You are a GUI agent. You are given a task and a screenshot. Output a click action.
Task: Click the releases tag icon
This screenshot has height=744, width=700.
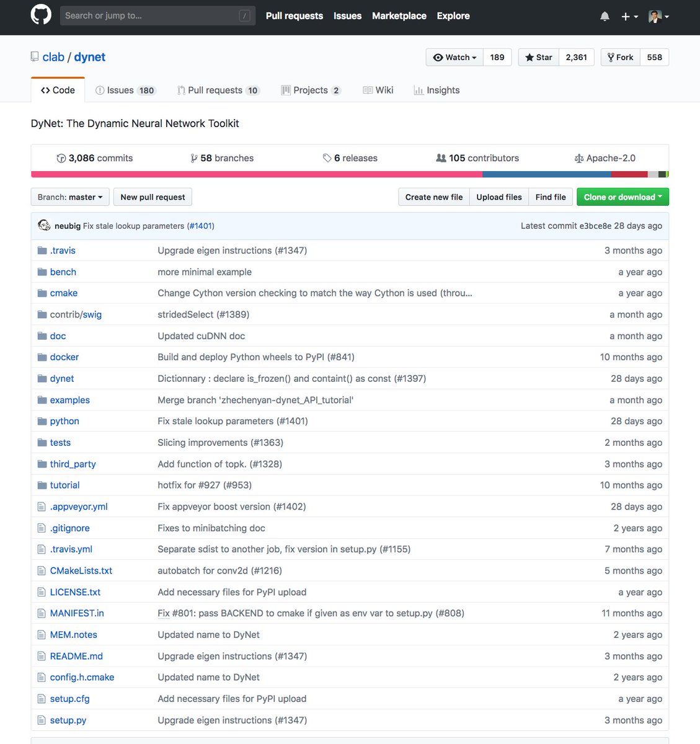(x=327, y=158)
